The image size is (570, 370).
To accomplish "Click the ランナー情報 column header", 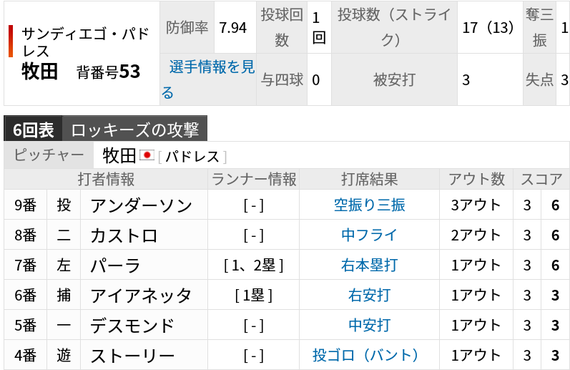I will click(x=254, y=179).
